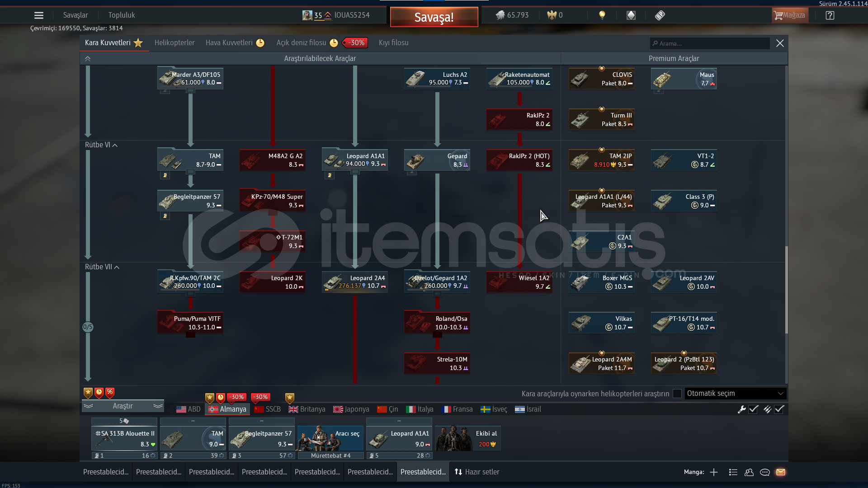Viewport: 868px width, 488px height.
Task: Expand the TAM vehicle group
Action: [190, 172]
